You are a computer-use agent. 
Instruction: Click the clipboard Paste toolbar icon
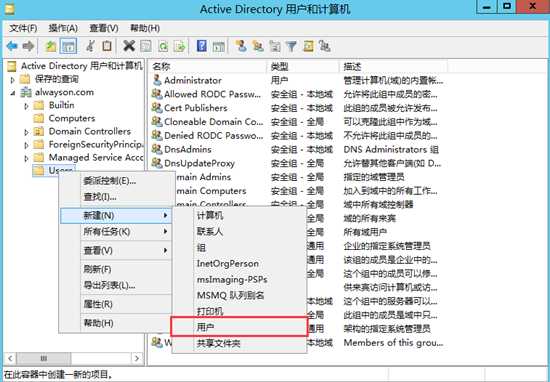(x=107, y=46)
